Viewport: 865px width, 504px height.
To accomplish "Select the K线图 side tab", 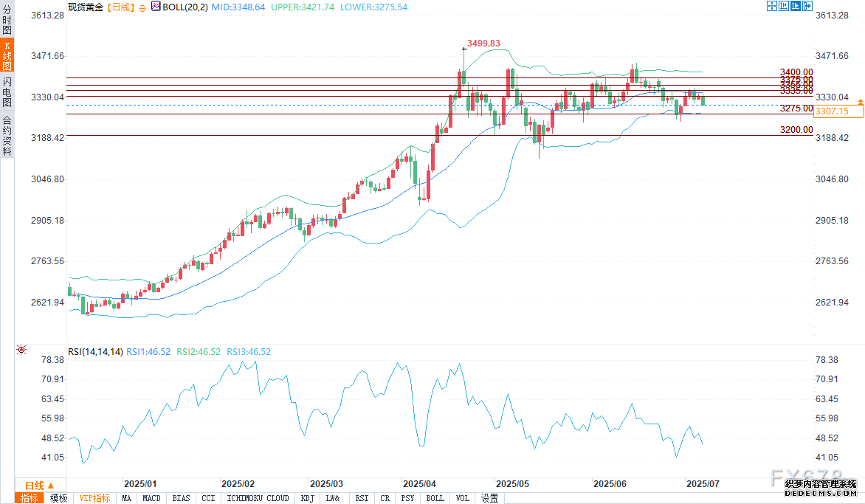I will (7, 55).
